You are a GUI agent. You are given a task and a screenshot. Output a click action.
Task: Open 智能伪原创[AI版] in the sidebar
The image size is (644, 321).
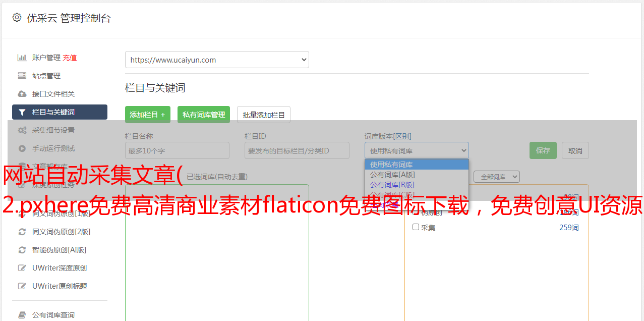pyautogui.click(x=60, y=250)
